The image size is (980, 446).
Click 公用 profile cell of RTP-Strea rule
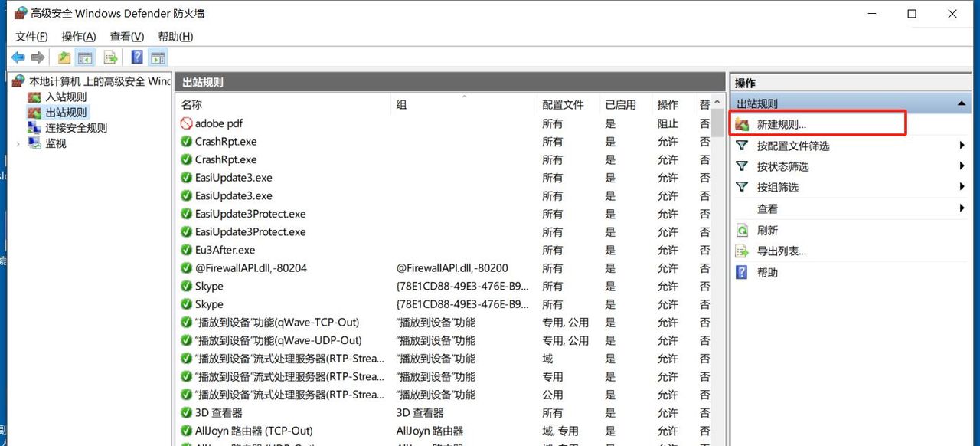coord(553,395)
